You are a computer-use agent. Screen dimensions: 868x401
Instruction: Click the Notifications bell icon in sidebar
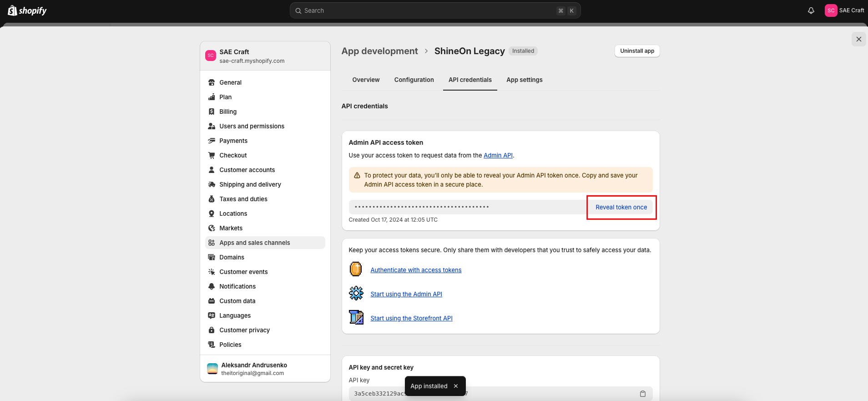coord(212,286)
